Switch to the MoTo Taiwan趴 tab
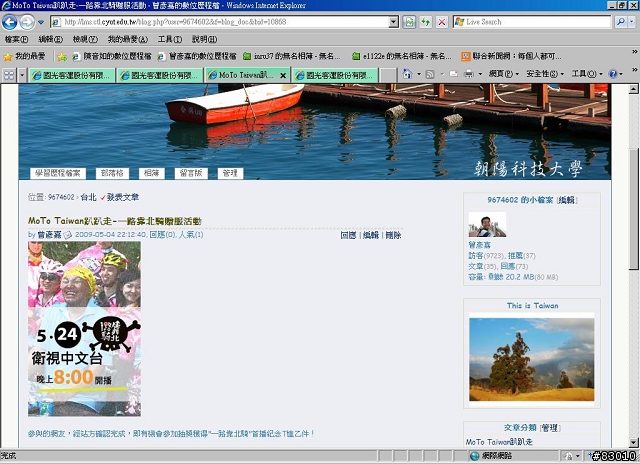The height and width of the screenshot is (464, 640). pyautogui.click(x=243, y=75)
